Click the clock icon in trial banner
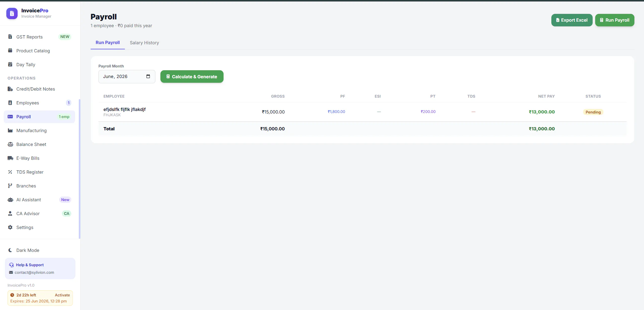The image size is (644, 310). pyautogui.click(x=12, y=295)
